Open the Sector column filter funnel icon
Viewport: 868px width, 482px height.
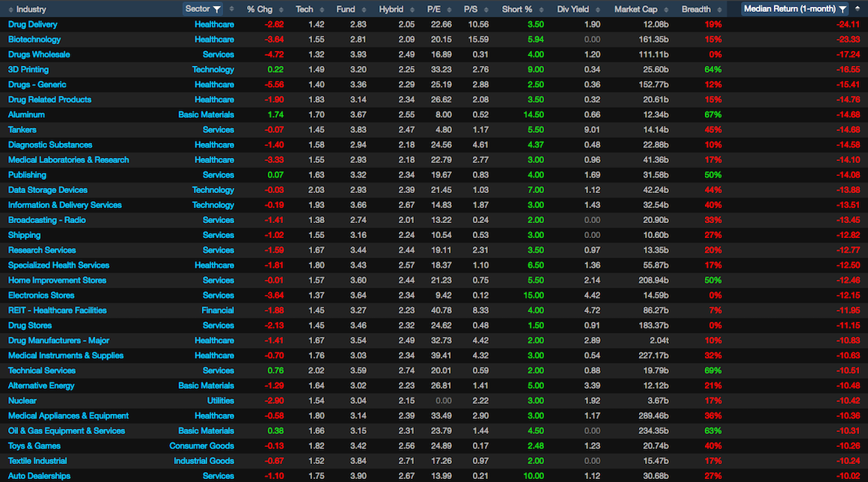(x=217, y=10)
